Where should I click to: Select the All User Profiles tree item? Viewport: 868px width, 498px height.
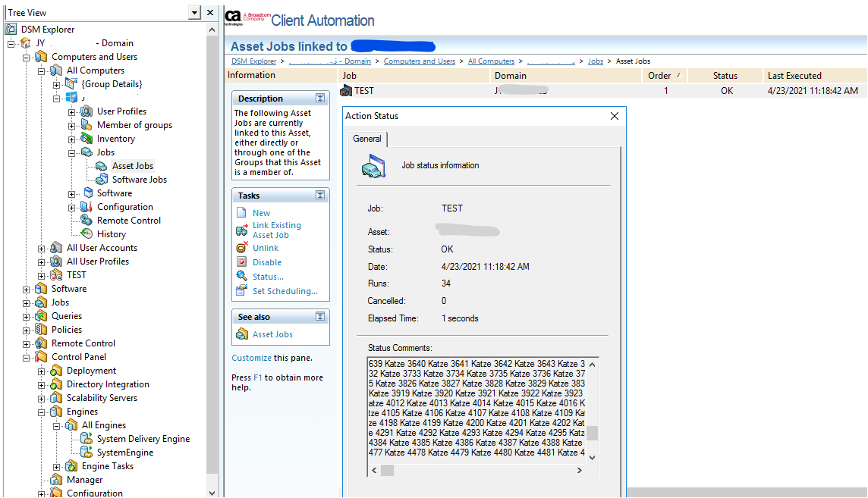pyautogui.click(x=98, y=262)
